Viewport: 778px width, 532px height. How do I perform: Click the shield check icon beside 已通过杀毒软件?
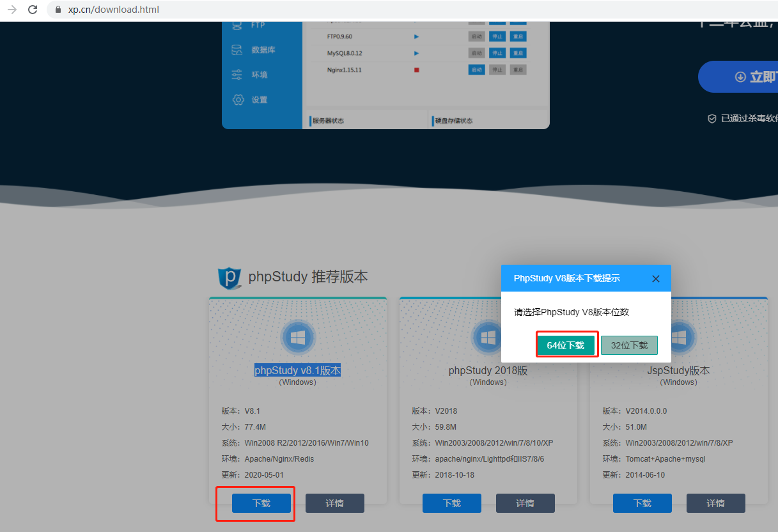click(712, 118)
